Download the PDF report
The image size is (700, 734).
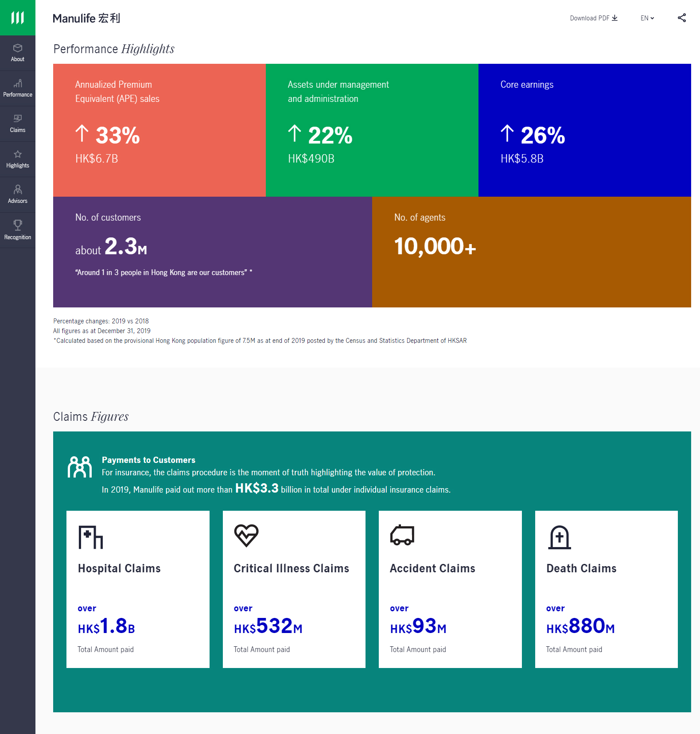594,18
